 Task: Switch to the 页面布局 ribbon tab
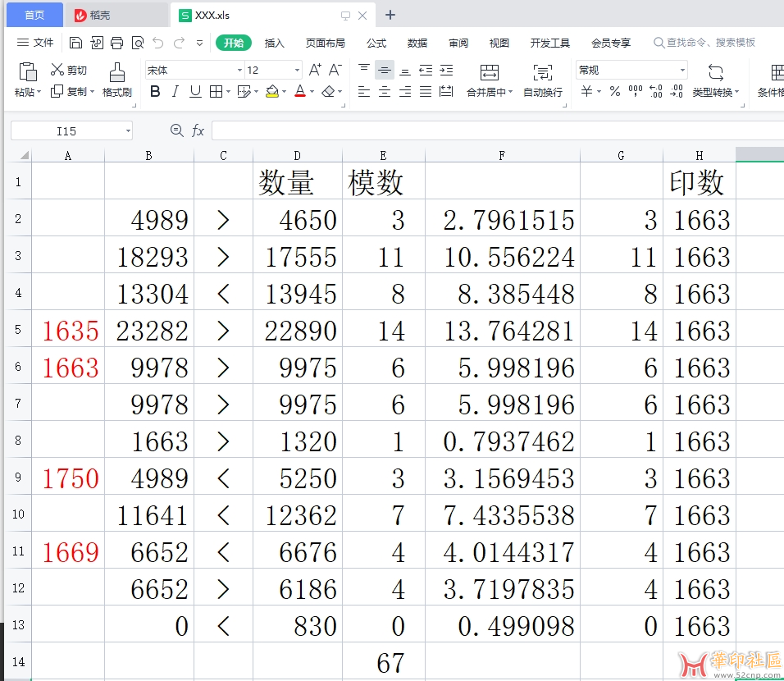[325, 43]
